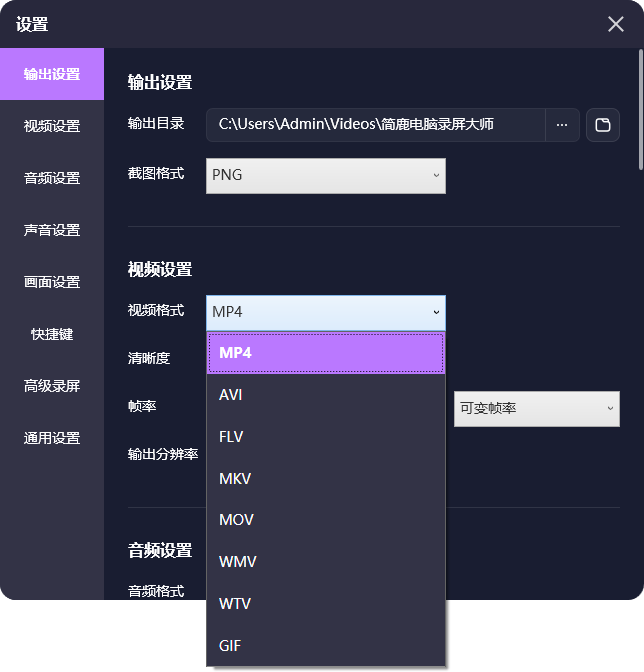The image size is (644, 672).
Task: Go to the 快捷键 sidebar tab
Action: pos(52,334)
